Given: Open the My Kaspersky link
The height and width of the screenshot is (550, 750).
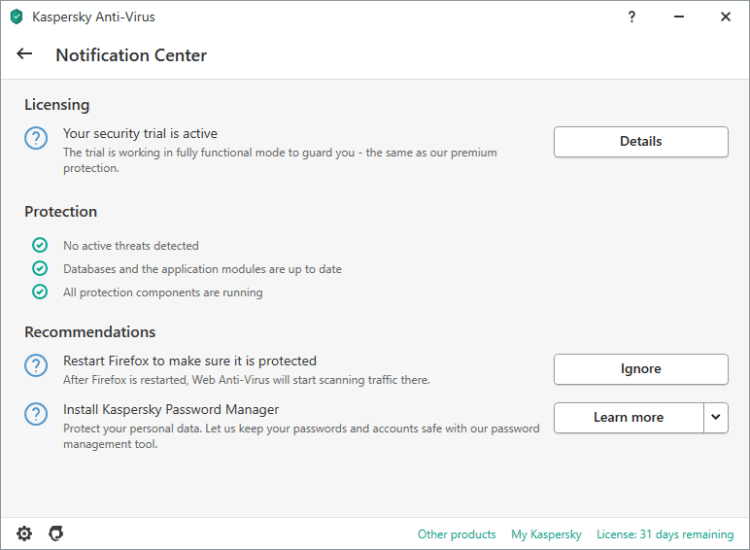Looking at the screenshot, I should click(546, 534).
